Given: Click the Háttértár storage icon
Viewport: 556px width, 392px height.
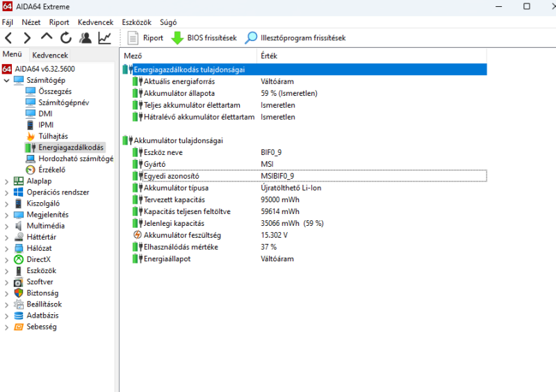Looking at the screenshot, I should click(x=19, y=237).
